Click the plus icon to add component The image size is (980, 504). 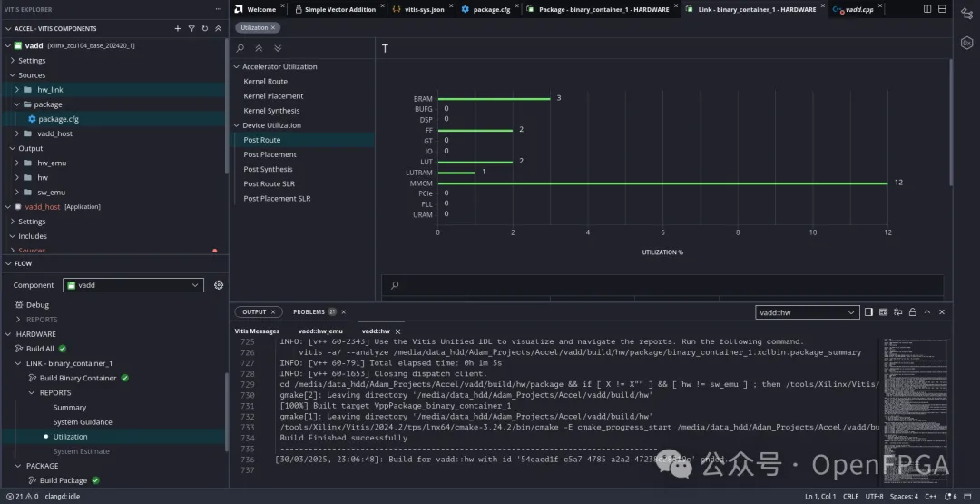178,29
